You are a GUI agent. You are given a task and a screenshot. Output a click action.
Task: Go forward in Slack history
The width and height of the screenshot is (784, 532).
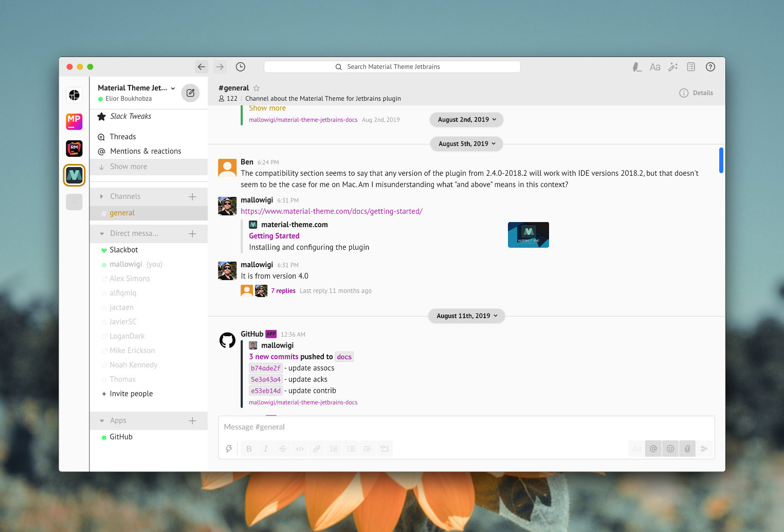tap(220, 67)
